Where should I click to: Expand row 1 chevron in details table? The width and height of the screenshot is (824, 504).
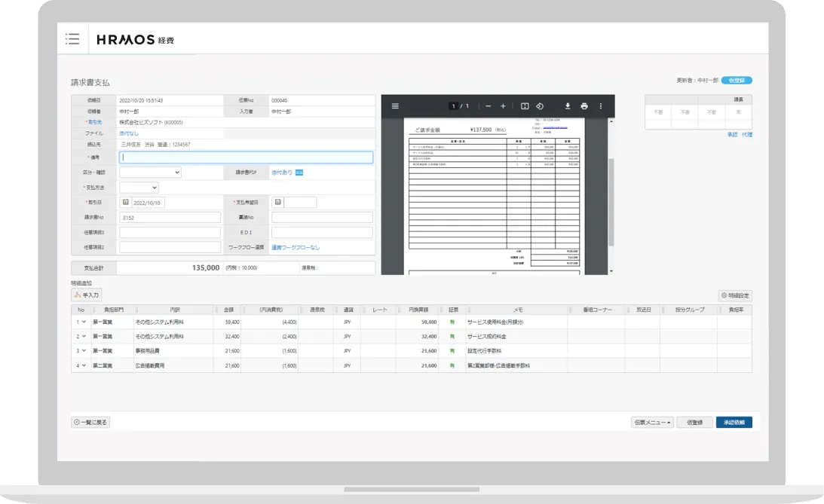tap(84, 322)
